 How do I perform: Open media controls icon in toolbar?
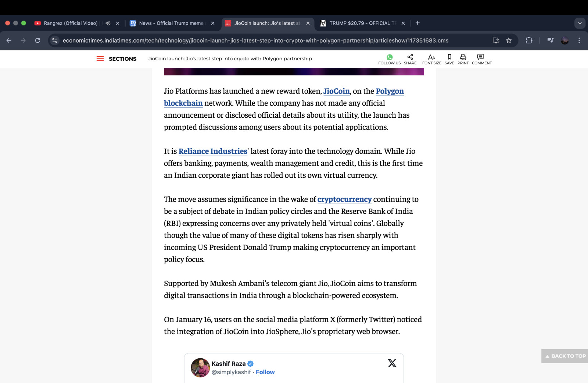point(550,40)
